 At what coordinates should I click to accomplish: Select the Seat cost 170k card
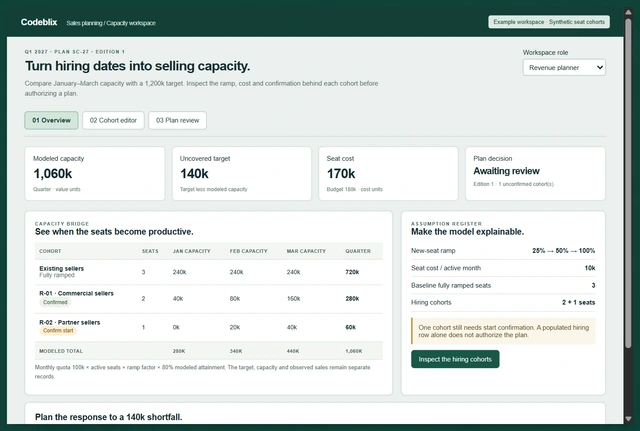click(x=388, y=173)
